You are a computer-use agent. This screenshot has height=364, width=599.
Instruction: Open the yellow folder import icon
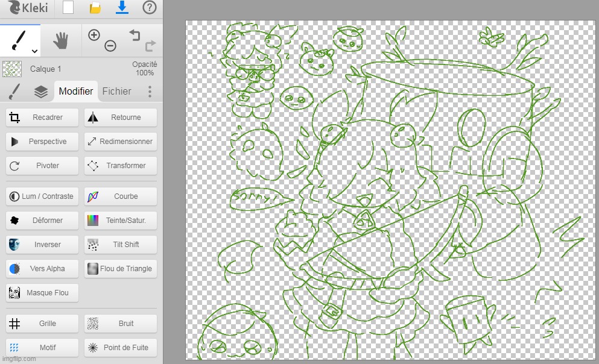(95, 8)
